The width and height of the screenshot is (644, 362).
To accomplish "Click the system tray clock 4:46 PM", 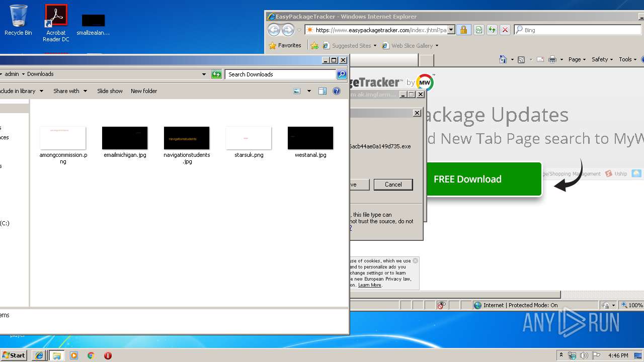I will (x=618, y=355).
